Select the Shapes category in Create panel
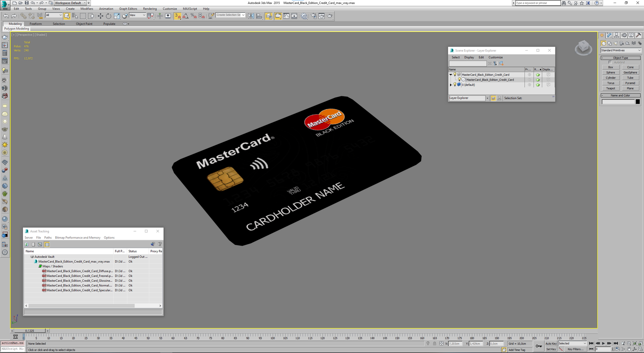The image size is (644, 353). [x=609, y=43]
